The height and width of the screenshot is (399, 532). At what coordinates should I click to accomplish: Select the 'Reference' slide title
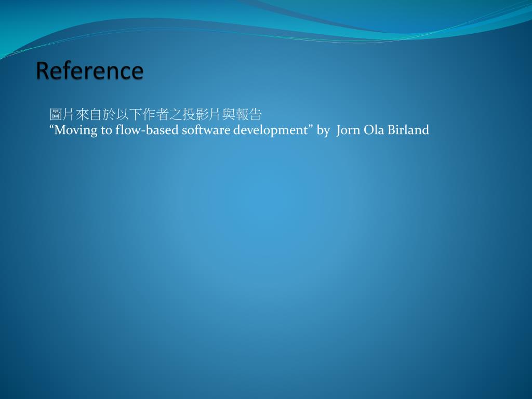pyautogui.click(x=89, y=71)
